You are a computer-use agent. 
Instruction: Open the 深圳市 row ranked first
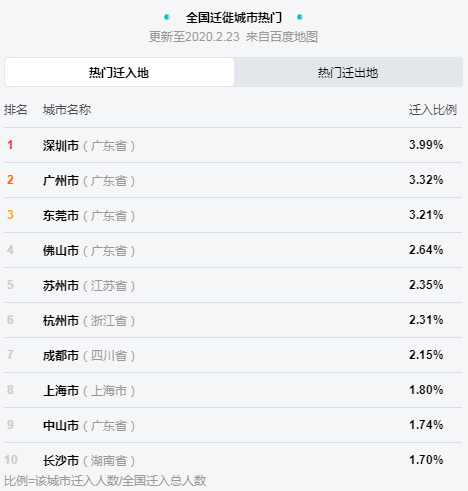(x=233, y=145)
